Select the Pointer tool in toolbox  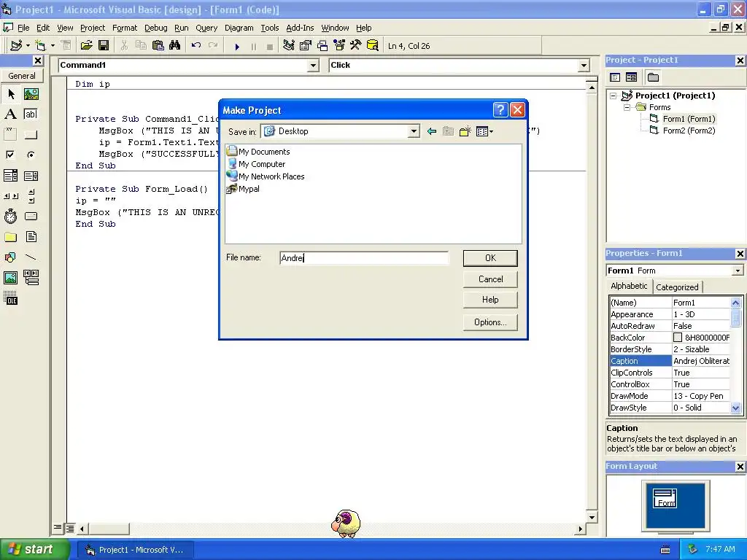[x=11, y=94]
